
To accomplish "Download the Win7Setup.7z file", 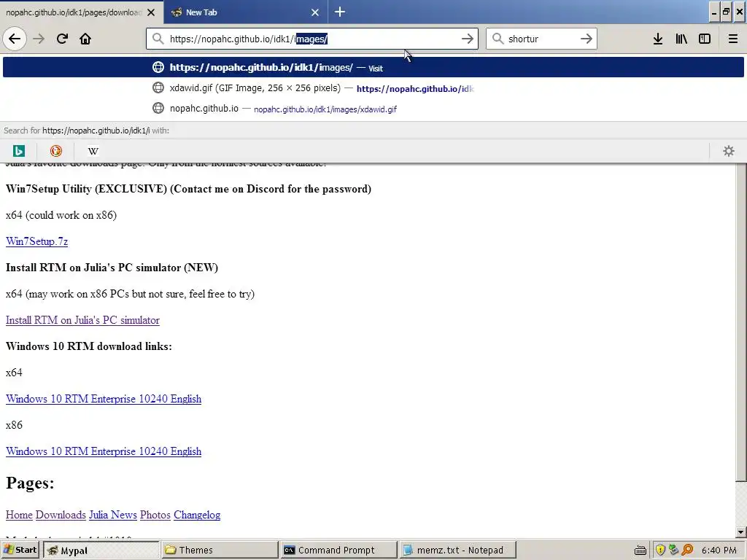I will [36, 241].
